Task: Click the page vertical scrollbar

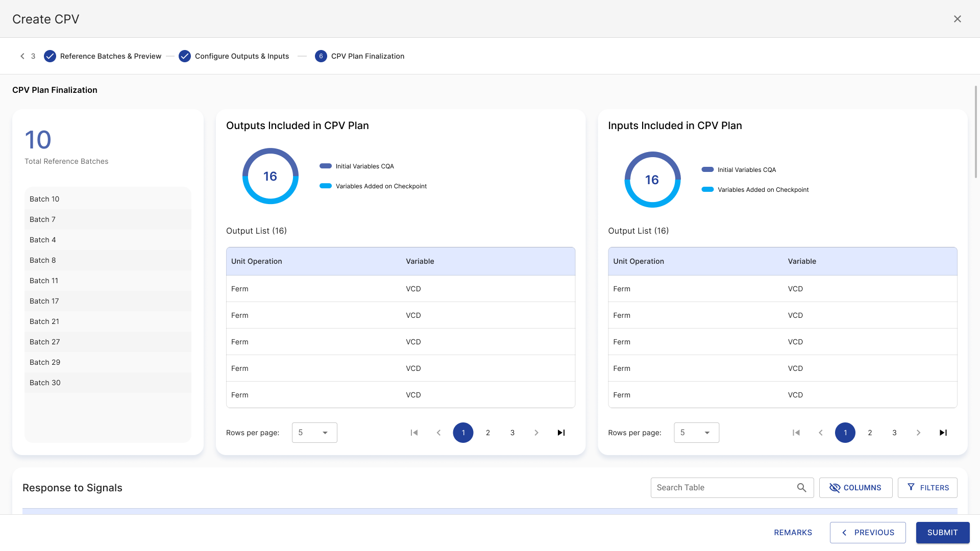Action: coord(976,132)
